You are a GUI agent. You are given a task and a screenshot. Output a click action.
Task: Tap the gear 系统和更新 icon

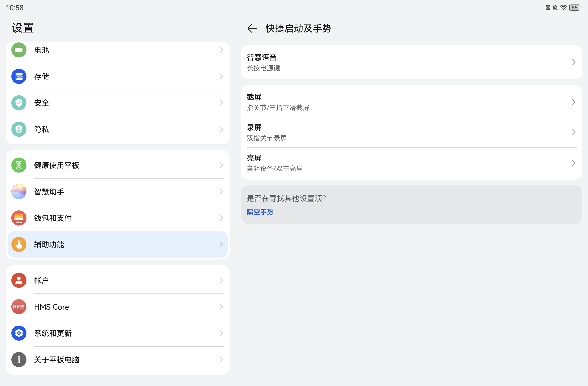pos(19,333)
